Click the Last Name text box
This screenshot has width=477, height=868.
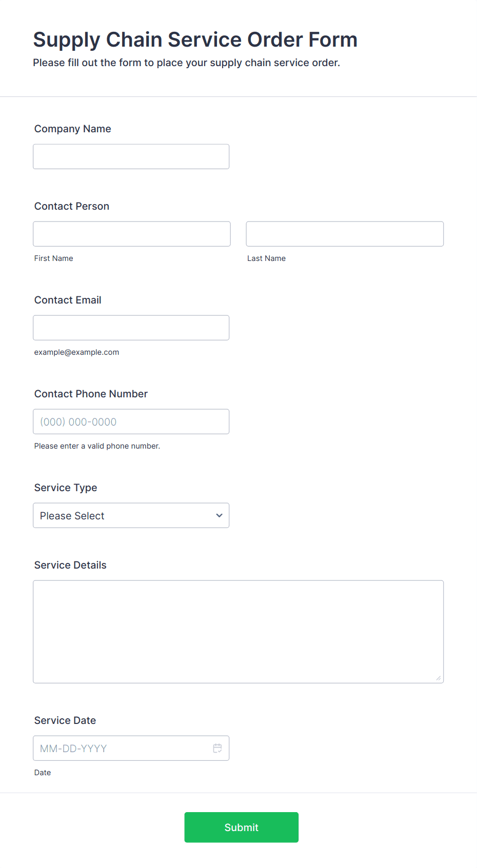(x=345, y=234)
